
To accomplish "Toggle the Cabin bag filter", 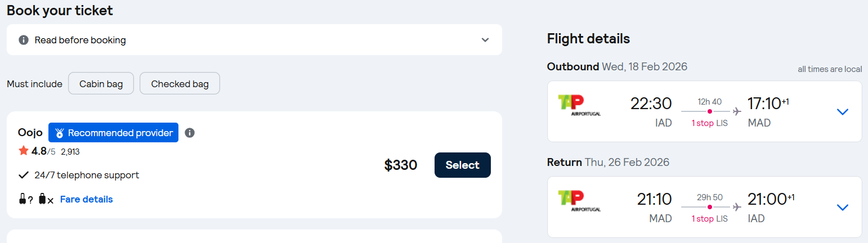I will 101,84.
